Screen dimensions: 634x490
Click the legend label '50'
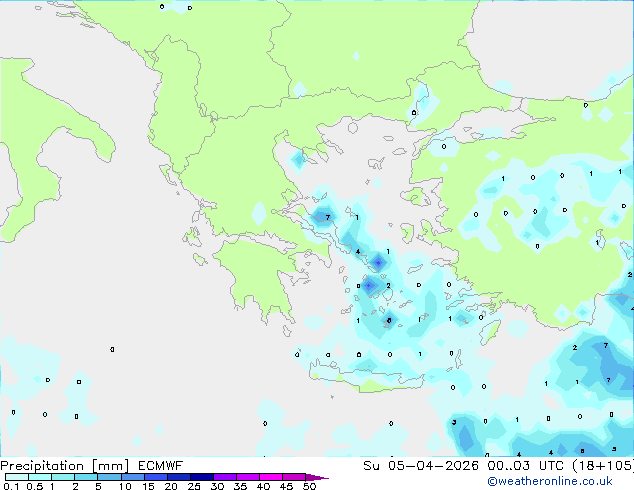click(310, 486)
